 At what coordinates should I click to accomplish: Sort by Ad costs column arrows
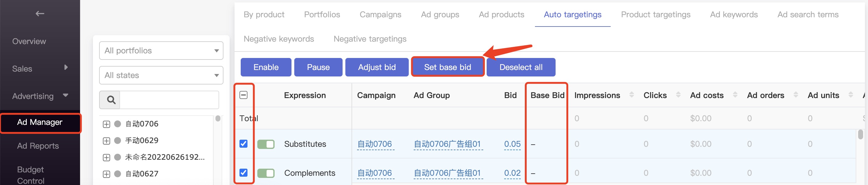click(735, 95)
